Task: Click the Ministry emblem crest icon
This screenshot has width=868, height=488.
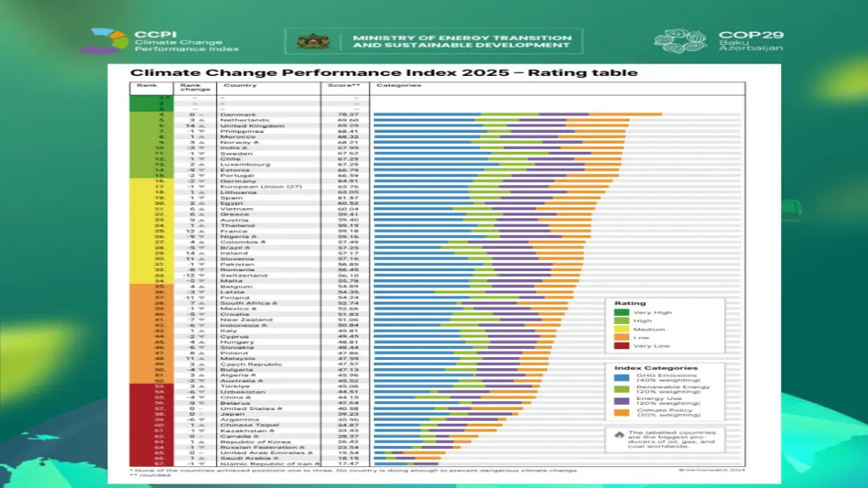Action: [x=313, y=41]
